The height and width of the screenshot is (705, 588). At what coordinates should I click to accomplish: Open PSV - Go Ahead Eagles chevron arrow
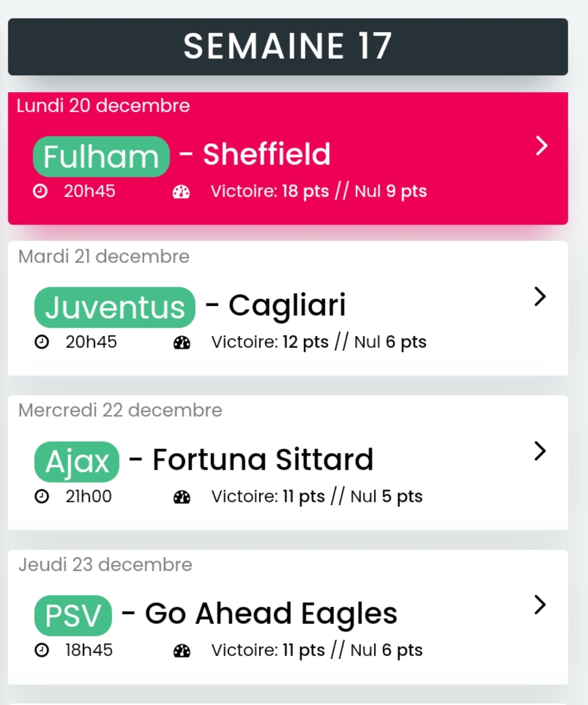[x=540, y=605]
